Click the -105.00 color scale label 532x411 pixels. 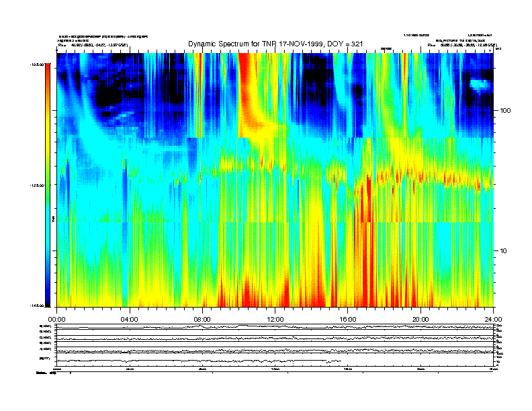tap(37, 64)
